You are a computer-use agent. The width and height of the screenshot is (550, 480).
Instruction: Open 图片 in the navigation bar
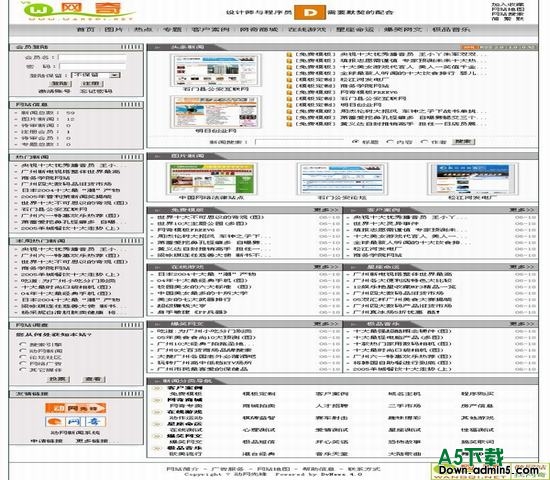coord(114,29)
